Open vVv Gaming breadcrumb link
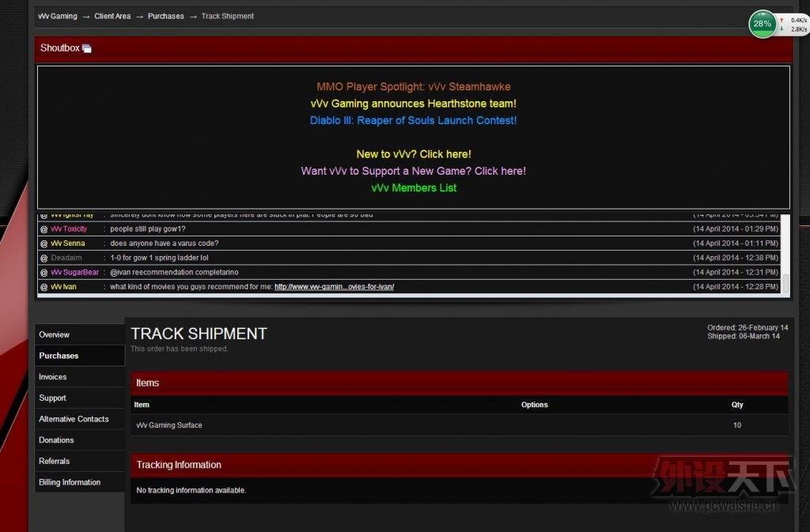The height and width of the screenshot is (532, 810). click(57, 16)
